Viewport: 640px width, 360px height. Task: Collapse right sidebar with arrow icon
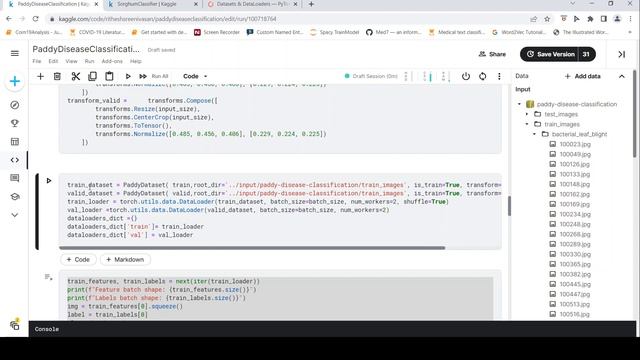pos(621,54)
